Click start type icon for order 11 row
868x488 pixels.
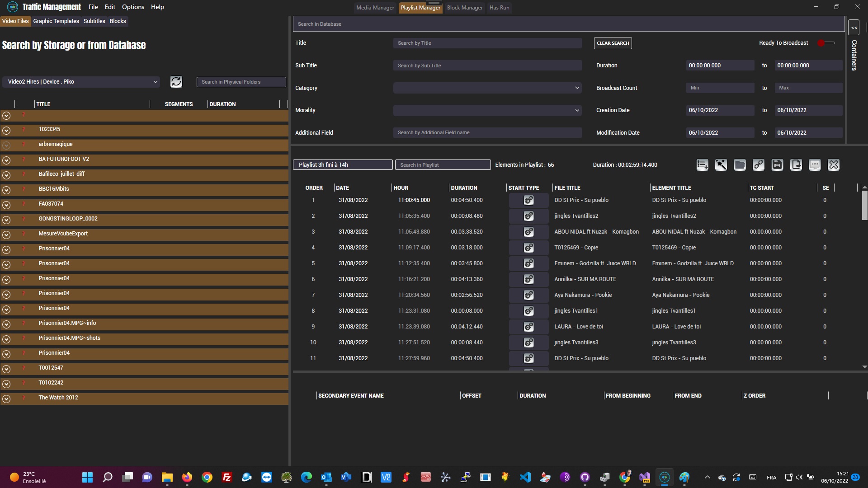[528, 358]
